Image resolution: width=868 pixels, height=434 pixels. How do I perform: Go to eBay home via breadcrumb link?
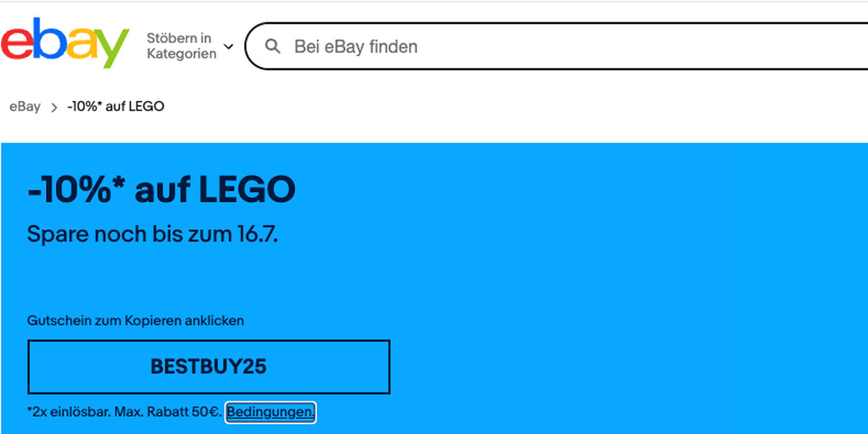(x=24, y=107)
